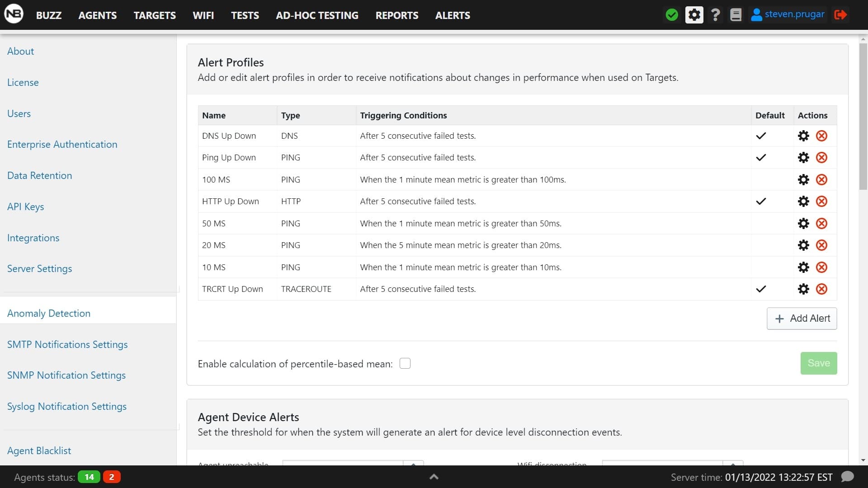
Task: Click the Save button
Action: pos(818,363)
